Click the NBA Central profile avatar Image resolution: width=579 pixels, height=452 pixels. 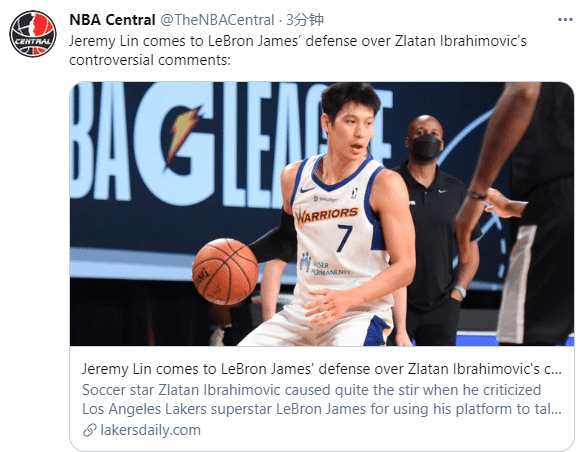point(33,34)
